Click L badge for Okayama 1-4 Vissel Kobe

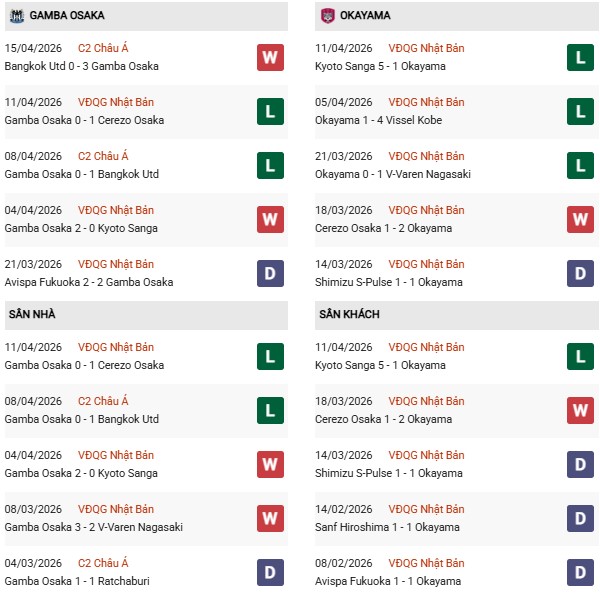point(580,111)
